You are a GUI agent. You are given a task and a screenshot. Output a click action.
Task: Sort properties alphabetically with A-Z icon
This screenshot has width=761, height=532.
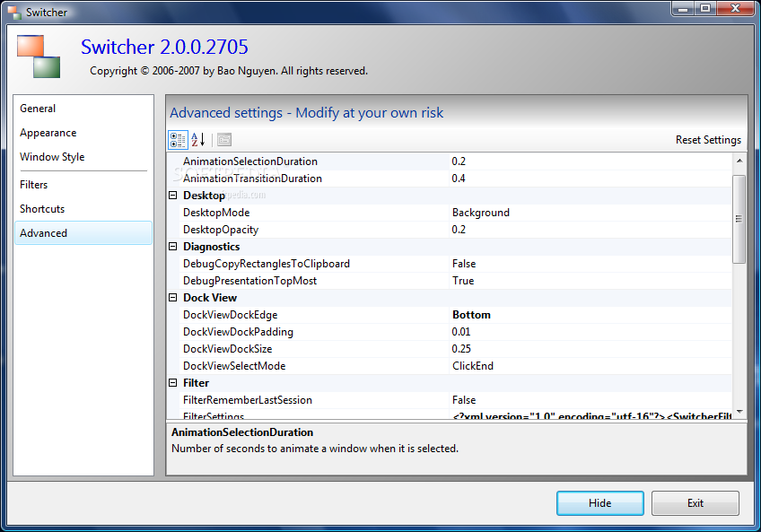[198, 140]
